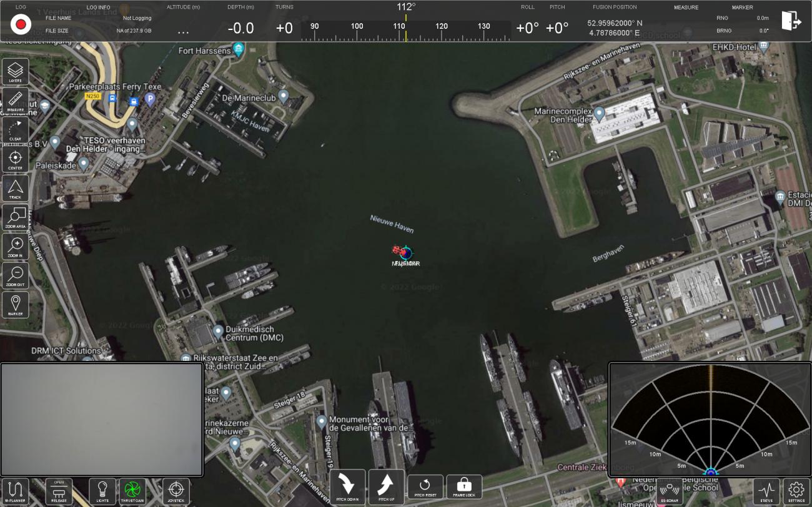Click Duikmedisch Centrum (DMC) map pin
Screen dimensions: 812x507
[218, 330]
